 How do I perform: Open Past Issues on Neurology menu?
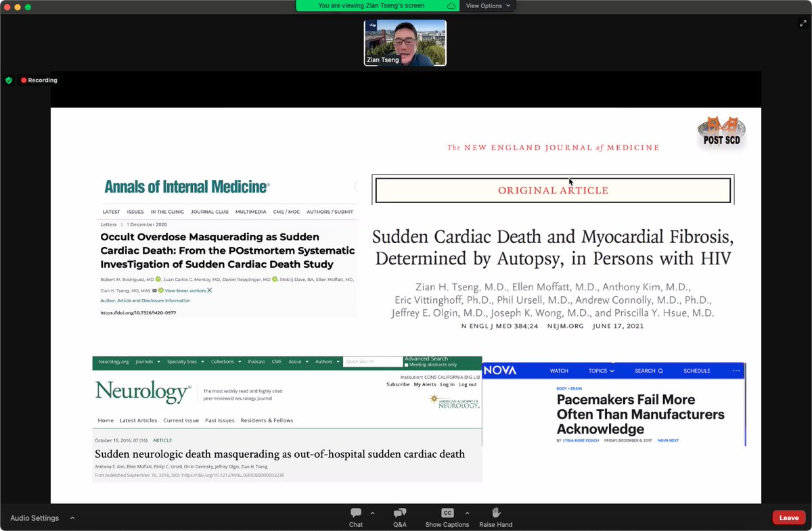219,420
